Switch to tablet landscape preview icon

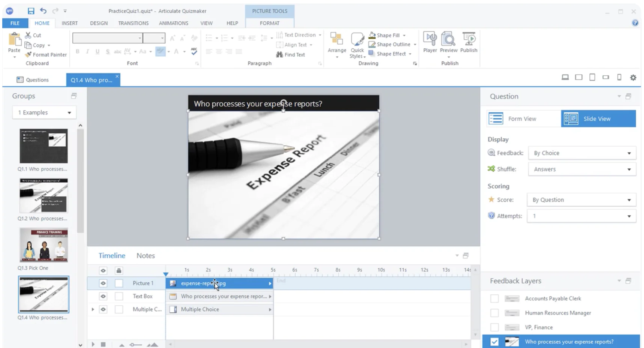(579, 77)
